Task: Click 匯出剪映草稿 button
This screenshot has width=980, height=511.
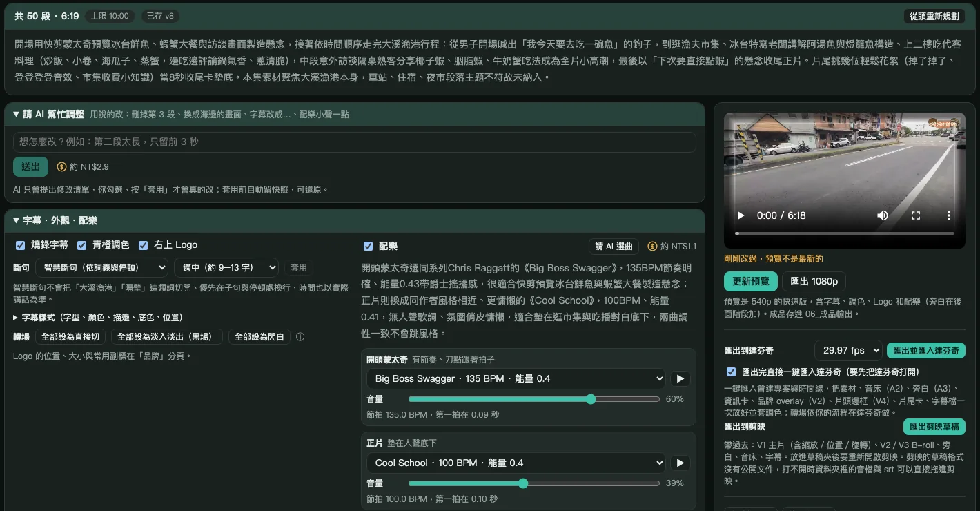Action: [x=934, y=427]
